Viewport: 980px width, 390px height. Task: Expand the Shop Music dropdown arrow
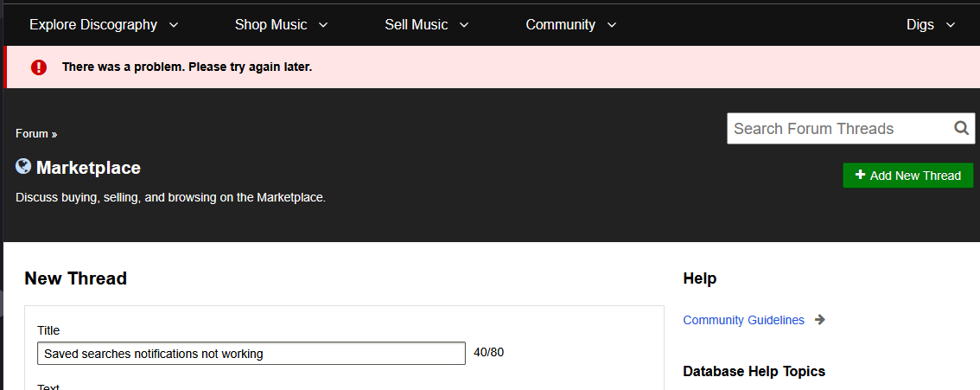click(x=323, y=25)
